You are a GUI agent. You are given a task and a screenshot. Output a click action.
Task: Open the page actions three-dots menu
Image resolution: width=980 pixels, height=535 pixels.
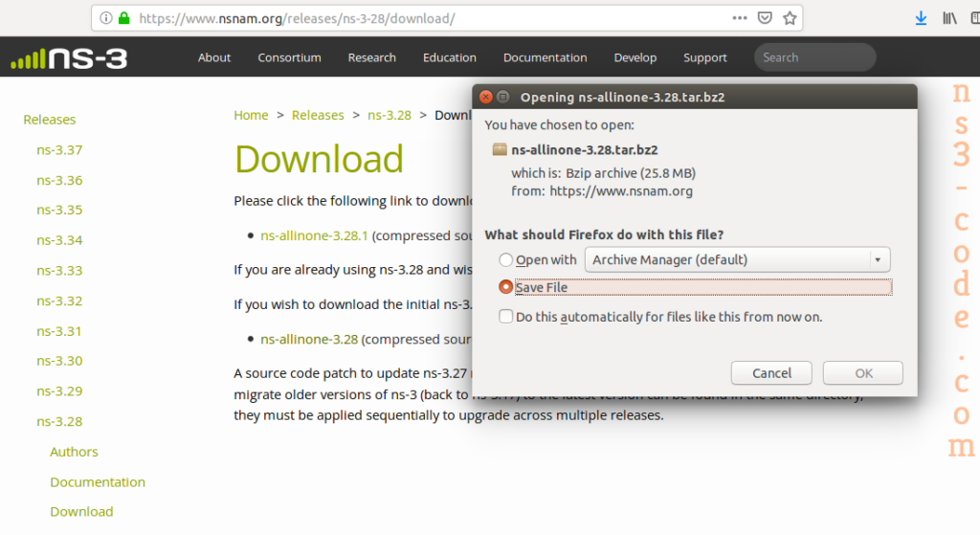[740, 18]
